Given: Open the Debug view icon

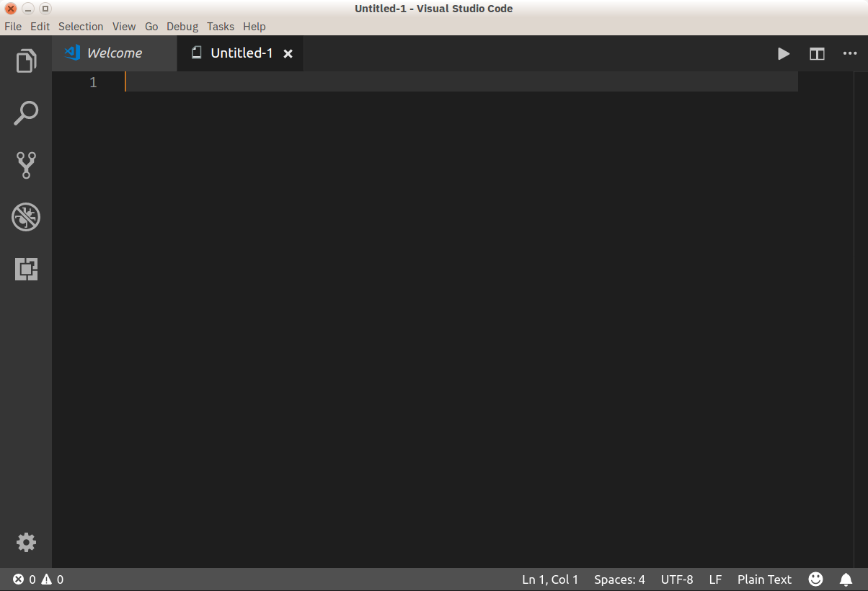Looking at the screenshot, I should (26, 217).
